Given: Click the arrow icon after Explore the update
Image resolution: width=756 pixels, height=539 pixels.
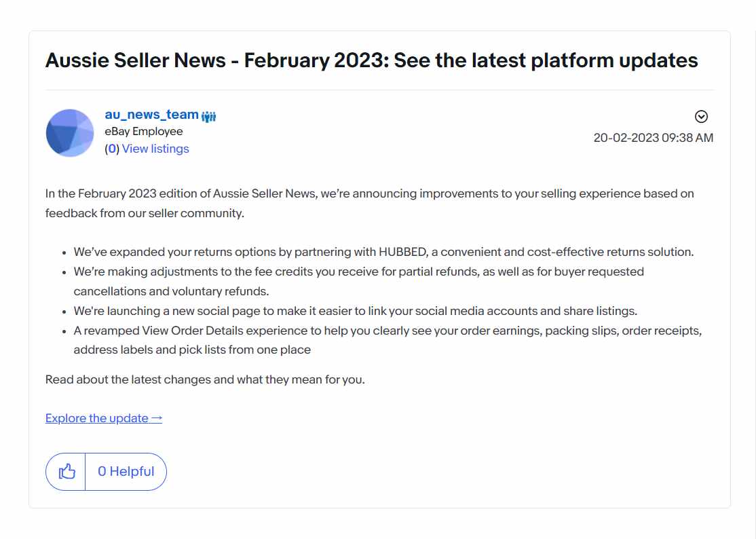Looking at the screenshot, I should (x=157, y=418).
